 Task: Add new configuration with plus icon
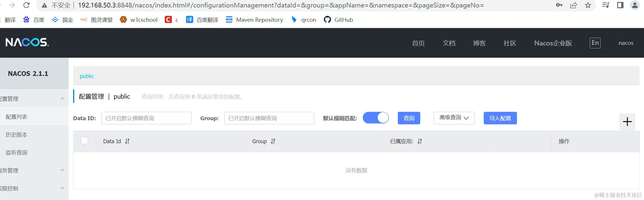pos(627,122)
